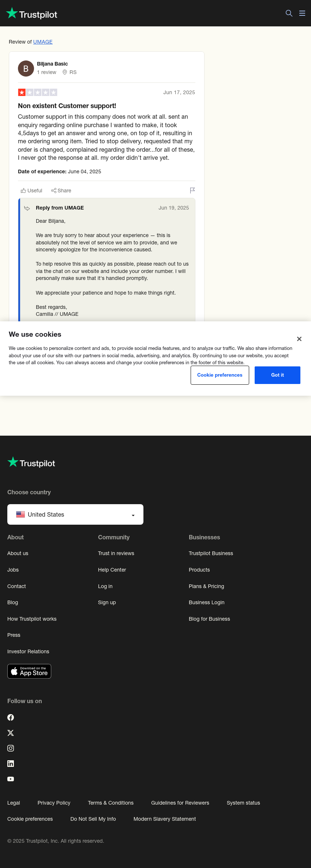Flag the review with the flag icon
The width and height of the screenshot is (311, 868).
(192, 190)
